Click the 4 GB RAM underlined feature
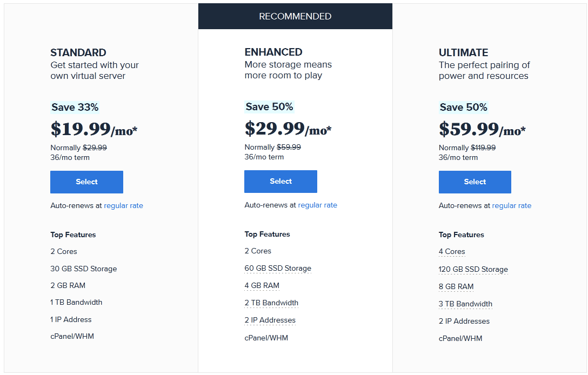 262,285
